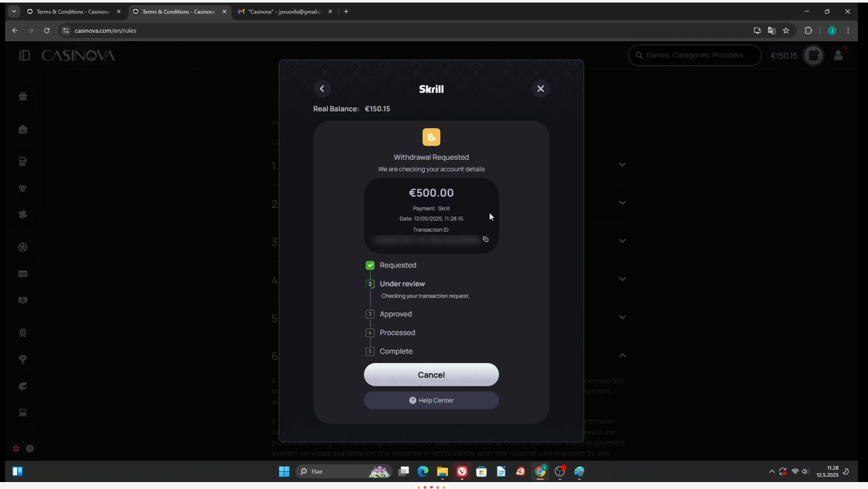Reload the current page
Image resolution: width=868 pixels, height=489 pixels.
(47, 30)
